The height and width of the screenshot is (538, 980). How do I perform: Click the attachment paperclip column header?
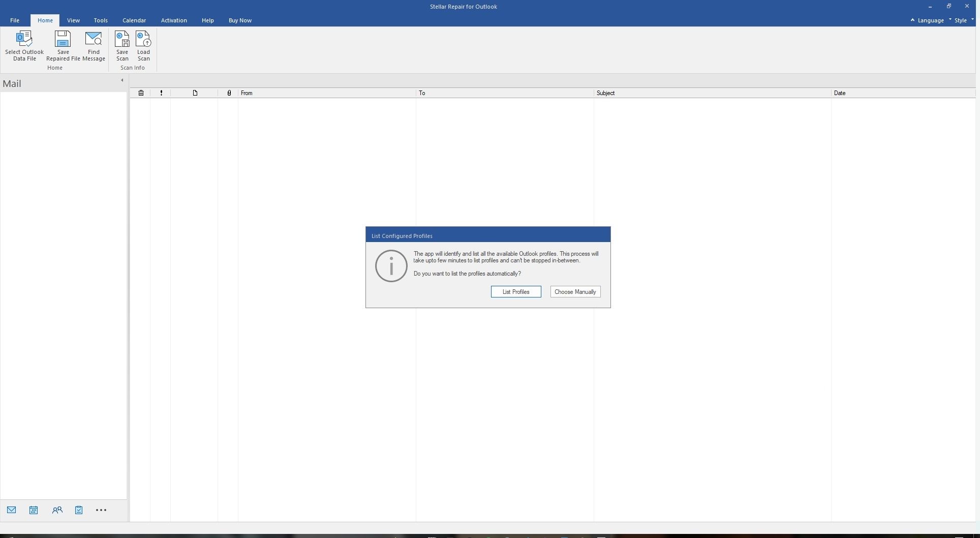point(229,93)
